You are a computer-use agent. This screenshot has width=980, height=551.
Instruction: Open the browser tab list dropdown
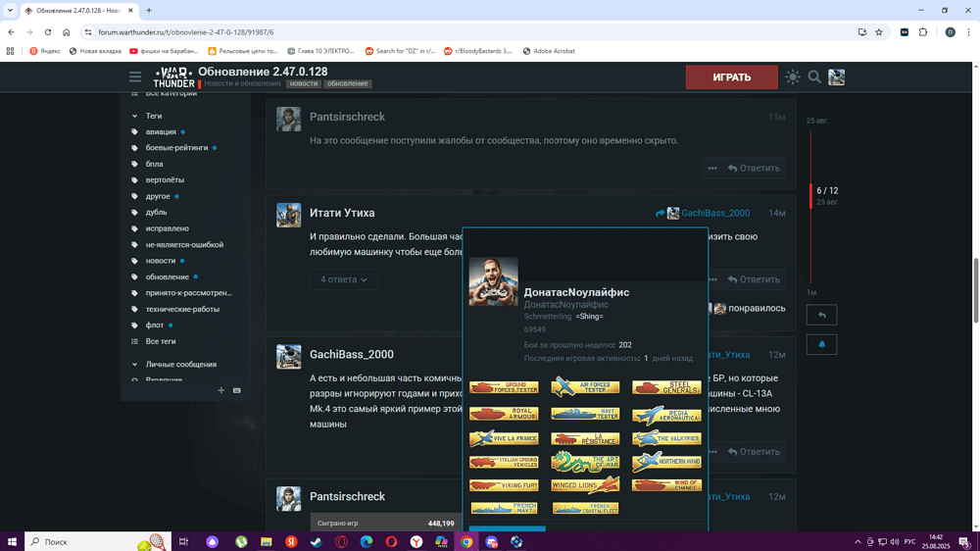point(10,11)
